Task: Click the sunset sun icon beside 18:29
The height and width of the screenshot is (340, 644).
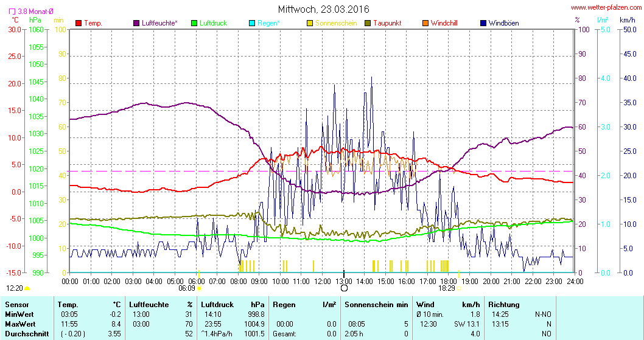Action: [459, 288]
